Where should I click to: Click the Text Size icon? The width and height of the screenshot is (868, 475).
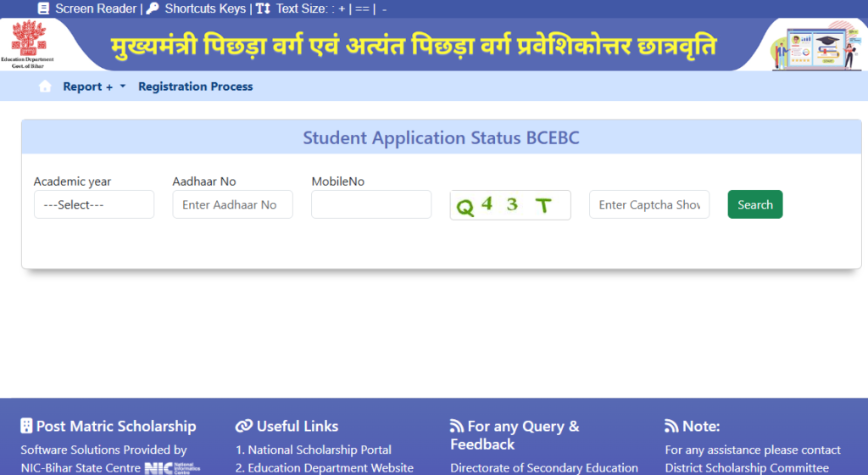[x=263, y=8]
